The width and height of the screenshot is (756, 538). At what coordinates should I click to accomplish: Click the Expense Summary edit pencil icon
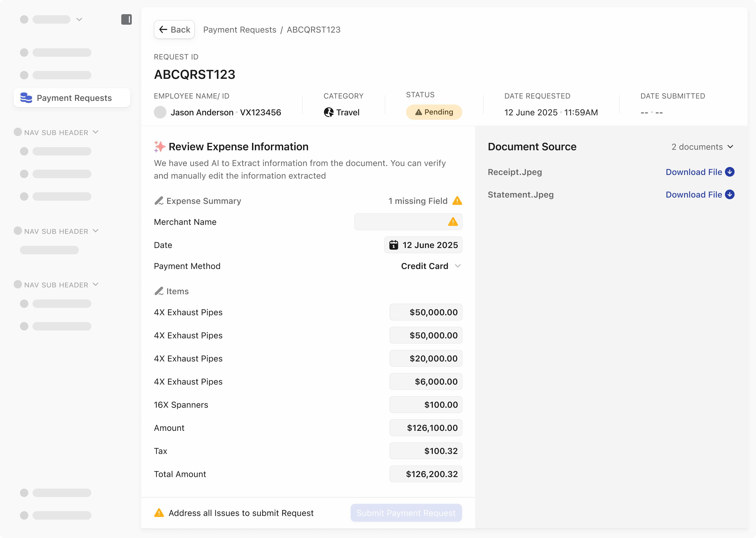(159, 201)
